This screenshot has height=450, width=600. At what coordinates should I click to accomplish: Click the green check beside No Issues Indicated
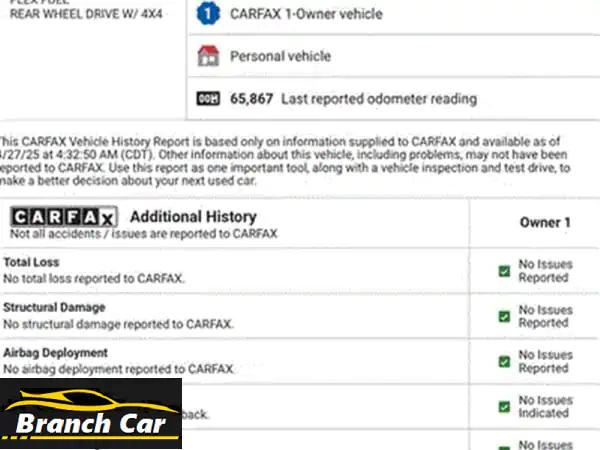tap(504, 407)
